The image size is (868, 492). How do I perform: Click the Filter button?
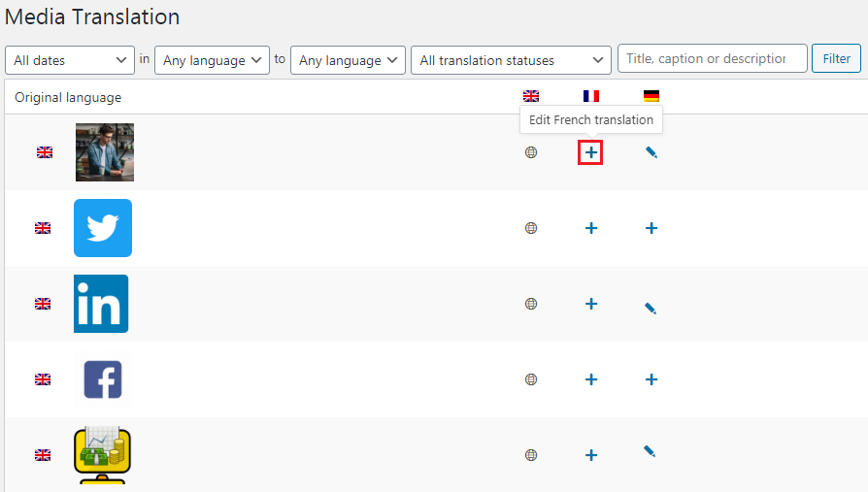(836, 59)
